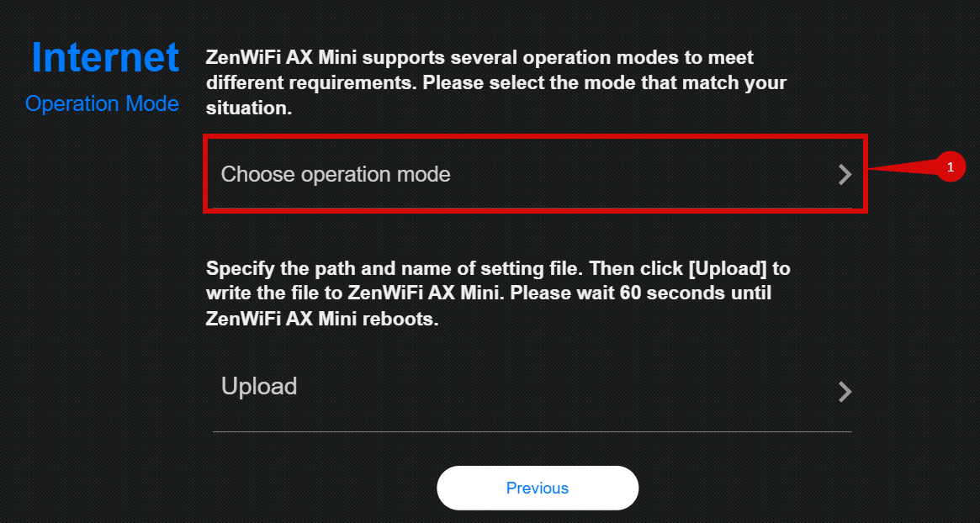This screenshot has width=980, height=523.
Task: Click the Internet heading
Action: coord(105,57)
